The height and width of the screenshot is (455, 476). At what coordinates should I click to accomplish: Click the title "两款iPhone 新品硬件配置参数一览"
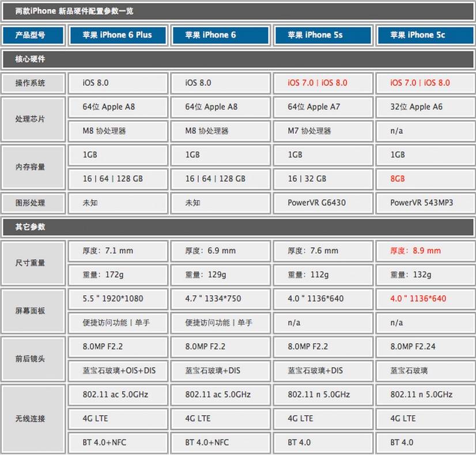(x=74, y=11)
